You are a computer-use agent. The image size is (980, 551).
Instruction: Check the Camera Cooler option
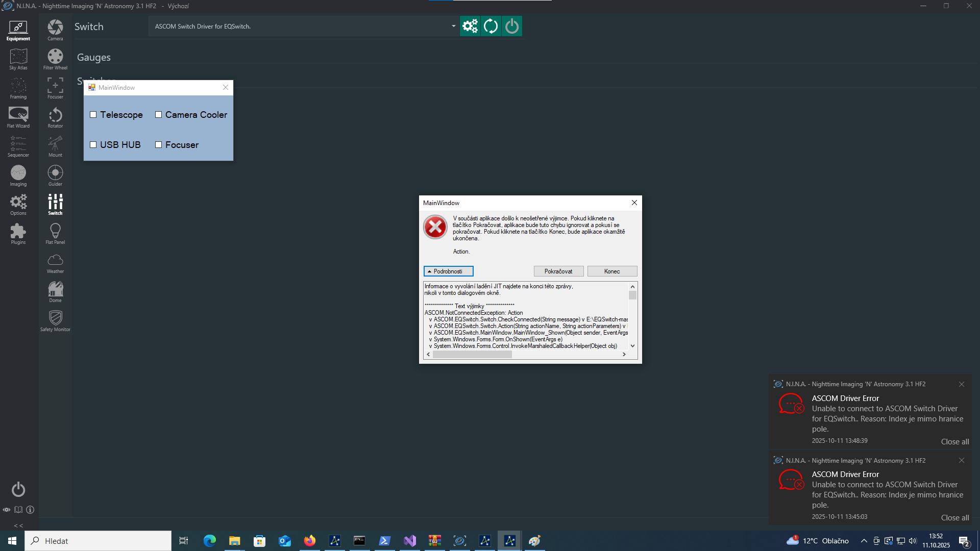(159, 115)
